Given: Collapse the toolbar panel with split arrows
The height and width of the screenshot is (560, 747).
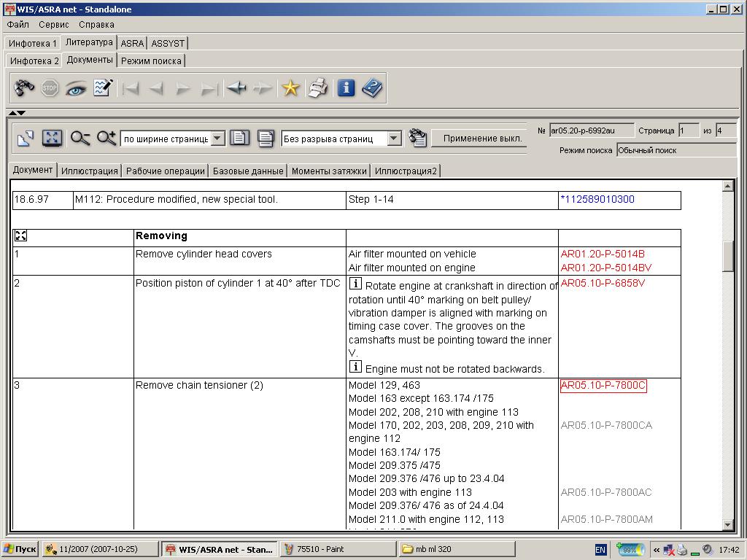Looking at the screenshot, I should coord(18,113).
